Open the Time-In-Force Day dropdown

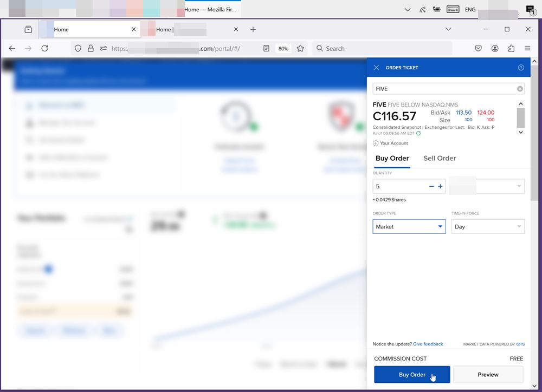tap(488, 226)
